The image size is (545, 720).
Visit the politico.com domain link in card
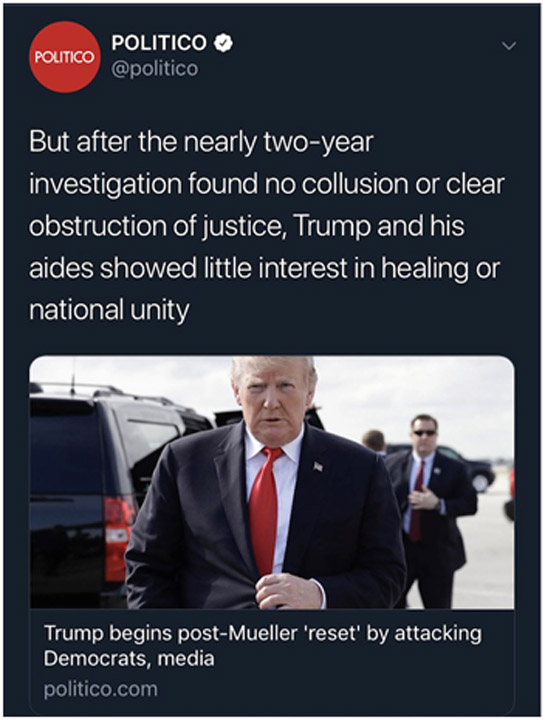101,689
